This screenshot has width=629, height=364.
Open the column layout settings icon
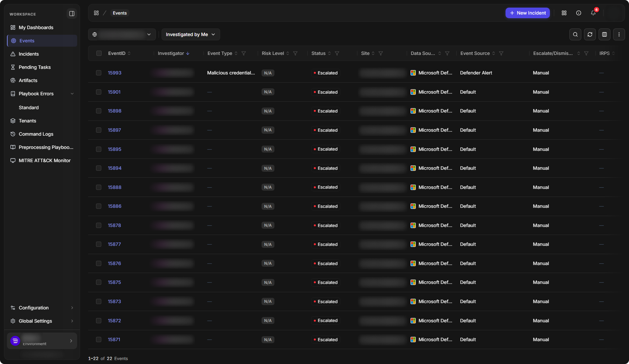[605, 34]
